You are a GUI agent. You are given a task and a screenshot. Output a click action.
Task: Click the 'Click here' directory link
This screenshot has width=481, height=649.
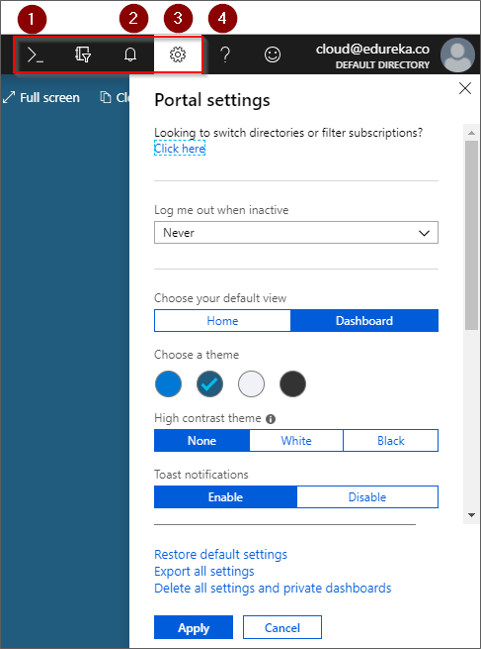tap(180, 149)
